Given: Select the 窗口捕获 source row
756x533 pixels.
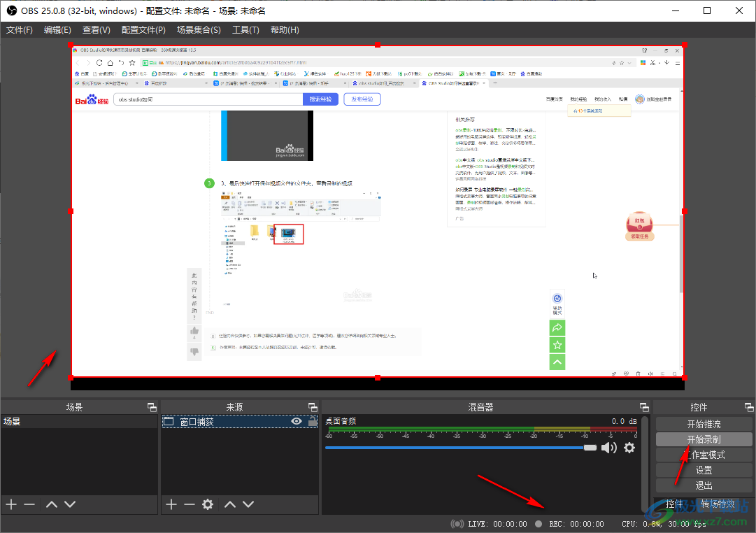Looking at the screenshot, I should (240, 422).
